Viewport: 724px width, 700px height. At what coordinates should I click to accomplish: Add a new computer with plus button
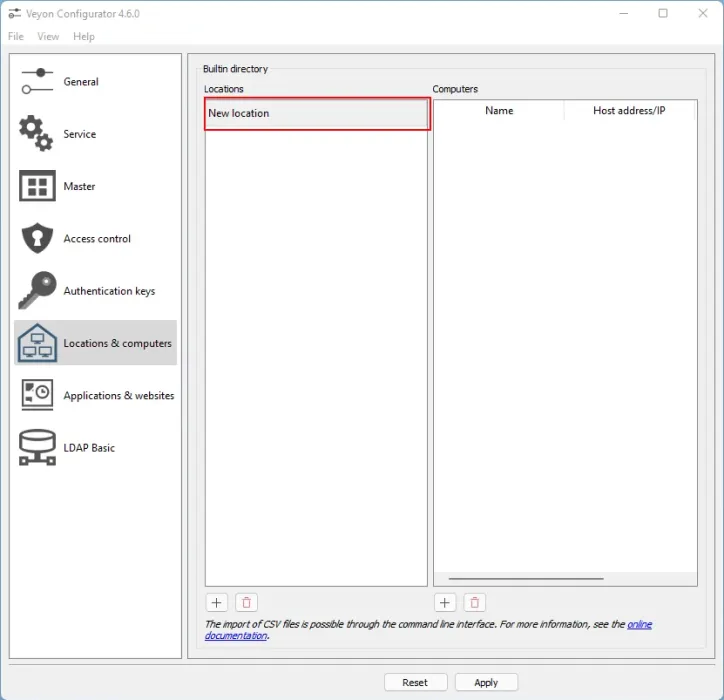445,602
